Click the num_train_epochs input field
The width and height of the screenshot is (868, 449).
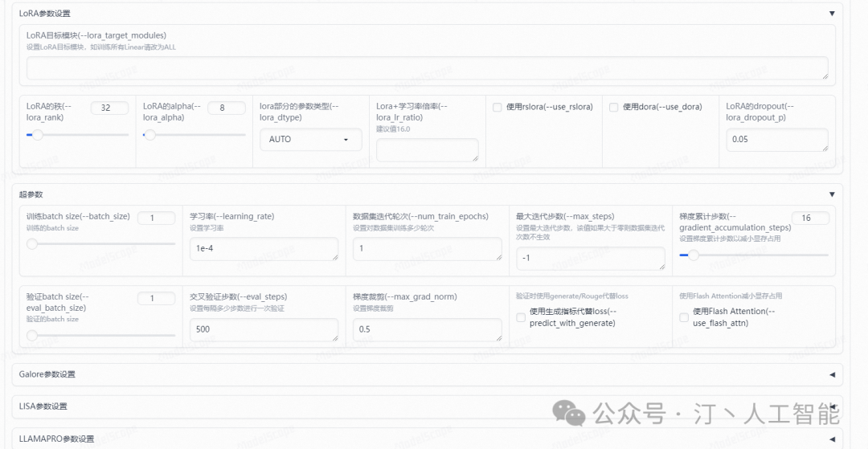click(428, 249)
